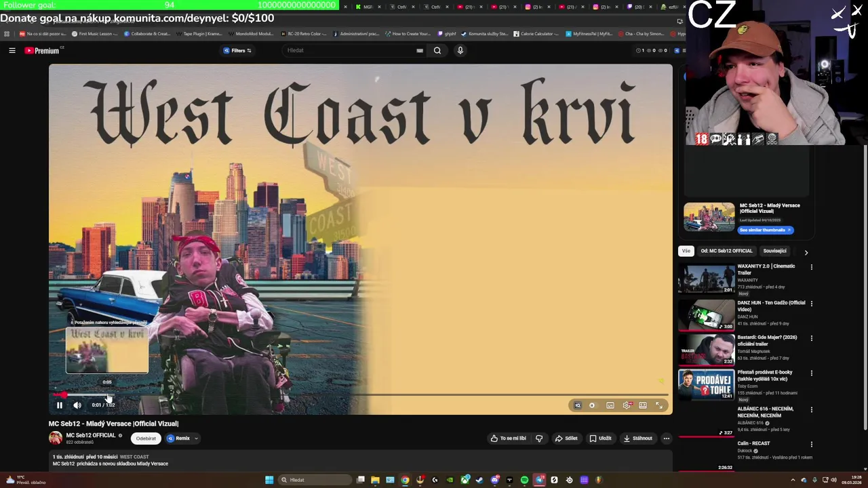This screenshot has height=488, width=868.
Task: Open RC-20 Retro Color bookmark
Action: (303, 33)
